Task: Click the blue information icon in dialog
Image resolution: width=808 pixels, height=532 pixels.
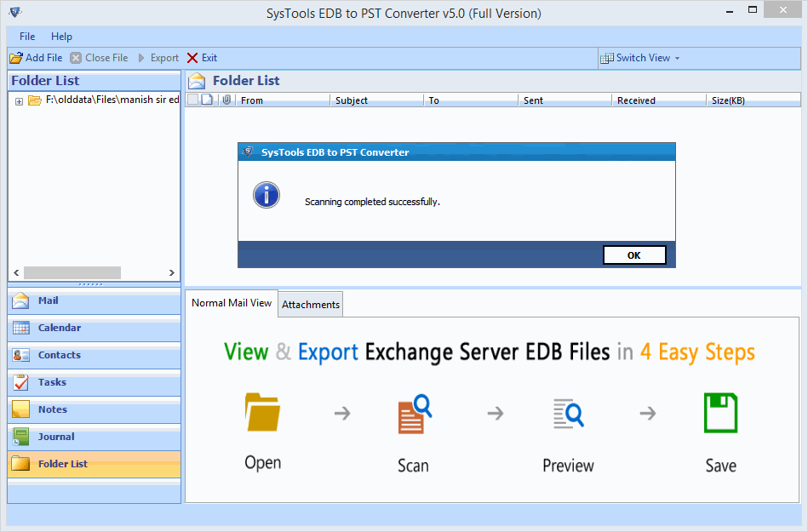Action: click(266, 195)
